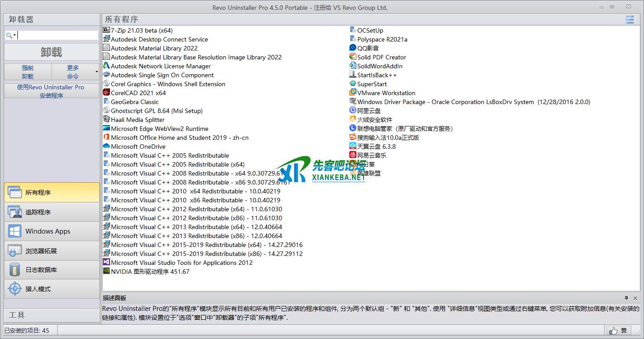This screenshot has width=644, height=339.
Task: Expand the search options magnifier dropdown
Action: (x=11, y=35)
